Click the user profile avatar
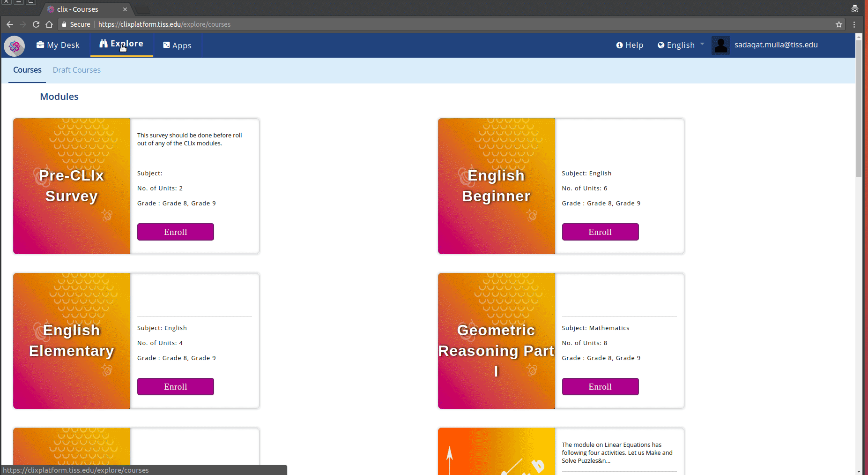The image size is (868, 475). tap(720, 45)
